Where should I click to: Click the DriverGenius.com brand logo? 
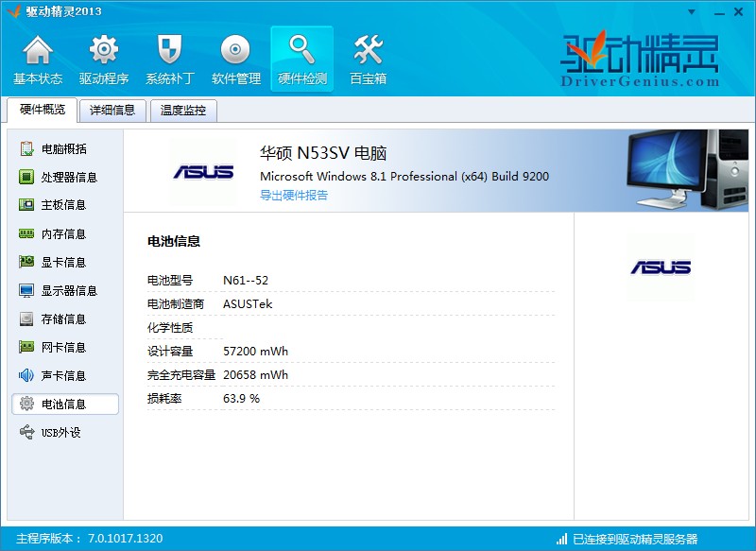[x=640, y=59]
